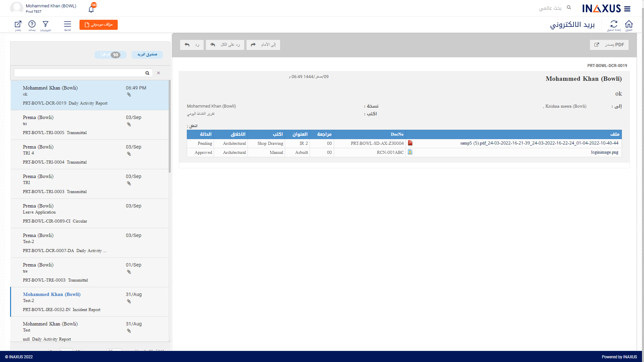Open the items-per-page dropdown showing 25
644x362 pixels.
[114, 351]
